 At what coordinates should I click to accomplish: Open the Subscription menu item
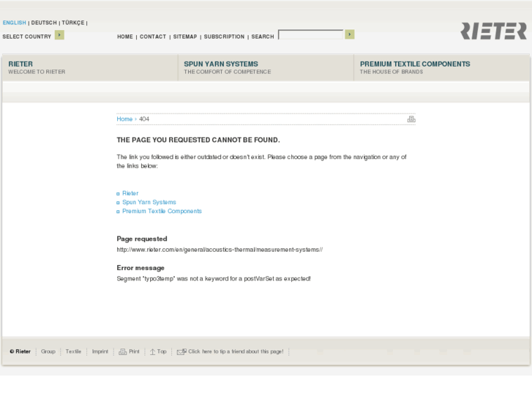[x=224, y=37]
